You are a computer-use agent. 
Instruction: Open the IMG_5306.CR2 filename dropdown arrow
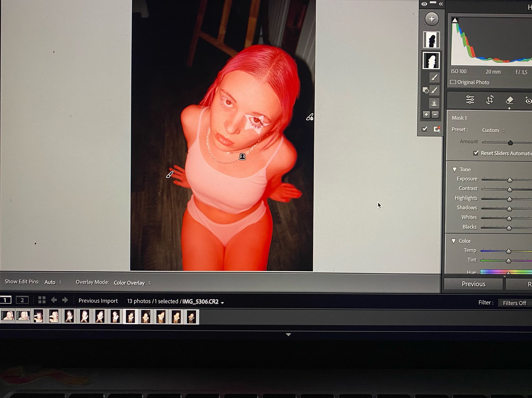[x=222, y=303]
